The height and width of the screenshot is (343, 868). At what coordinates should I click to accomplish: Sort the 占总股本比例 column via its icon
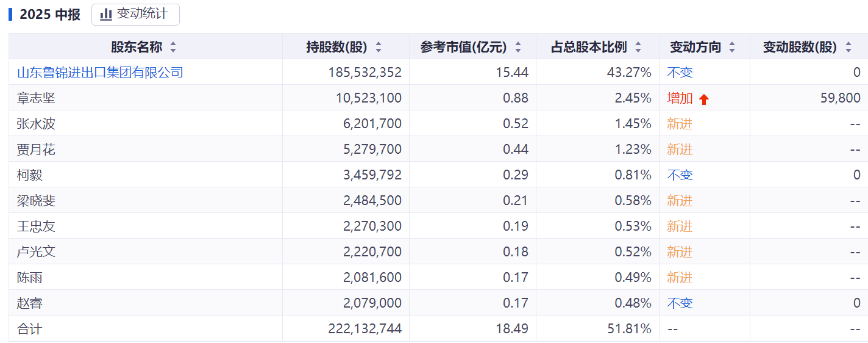(638, 47)
